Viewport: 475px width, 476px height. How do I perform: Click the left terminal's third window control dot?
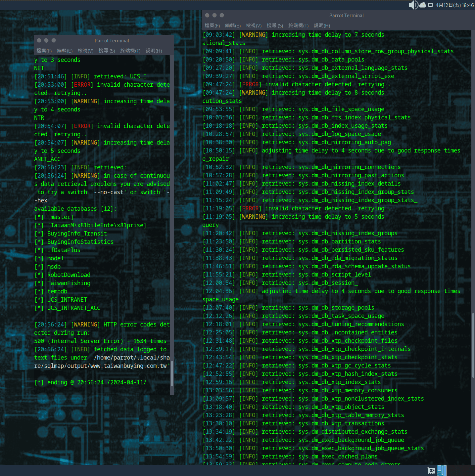54,40
